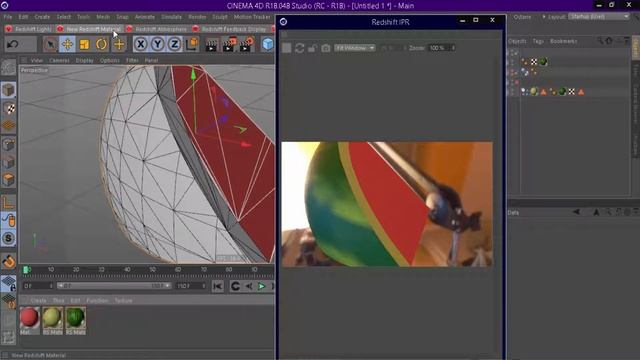
Task: Click Redshift Lights button
Action: point(29,29)
